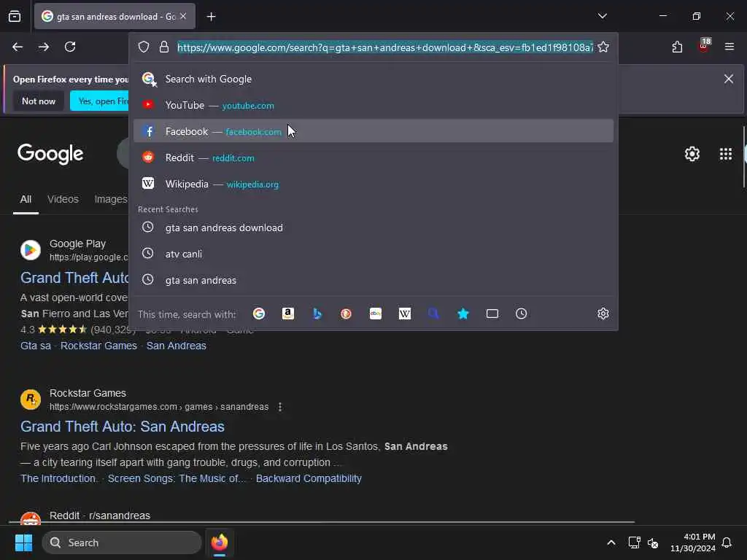Pick recent search atv canli
Screen dimensions: 747x560
click(x=373, y=254)
